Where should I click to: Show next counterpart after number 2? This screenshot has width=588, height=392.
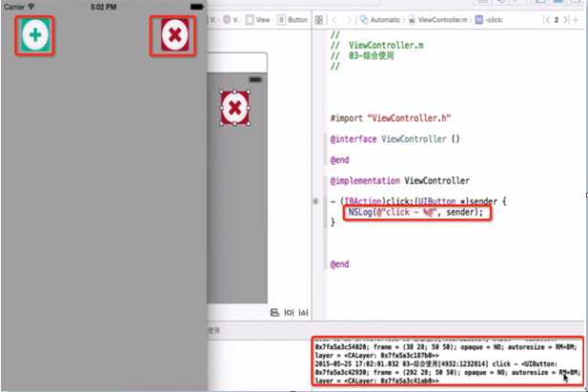point(566,20)
